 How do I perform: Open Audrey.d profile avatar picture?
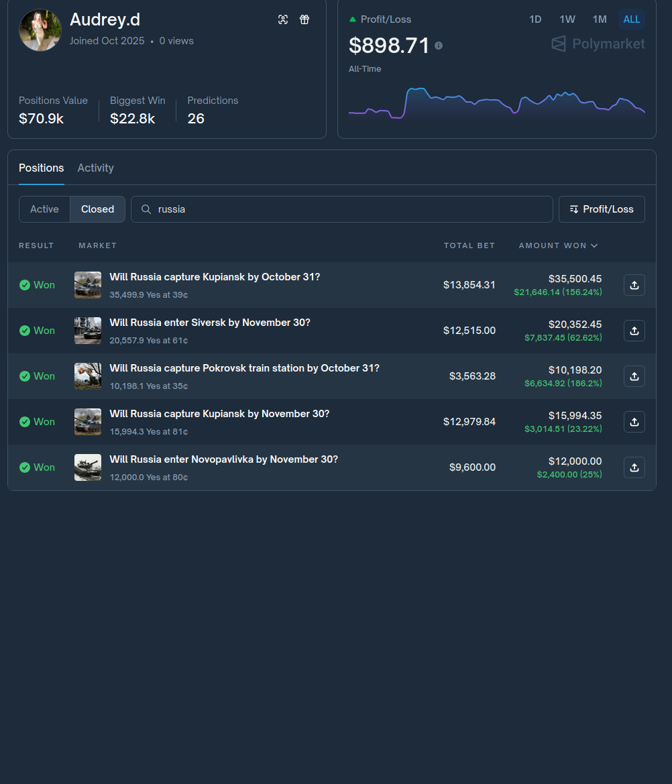tap(40, 30)
